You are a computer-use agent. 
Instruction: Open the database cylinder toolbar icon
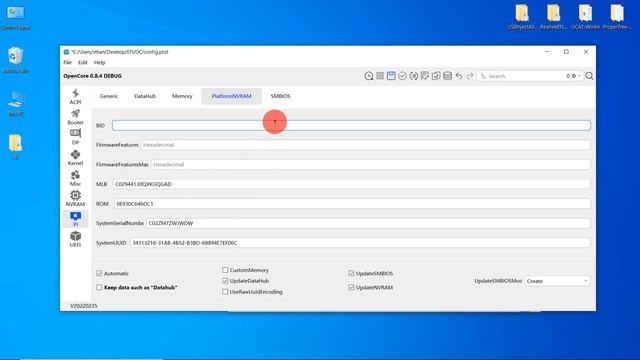tap(447, 76)
